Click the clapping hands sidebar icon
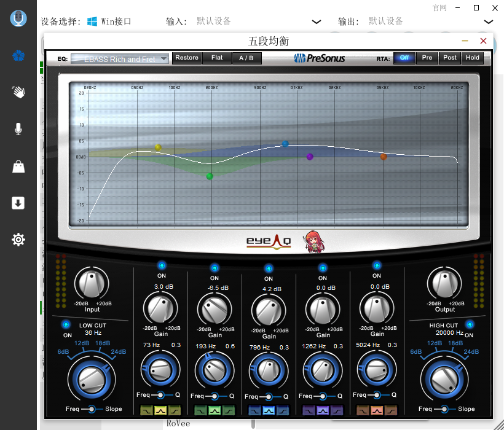 coord(18,92)
